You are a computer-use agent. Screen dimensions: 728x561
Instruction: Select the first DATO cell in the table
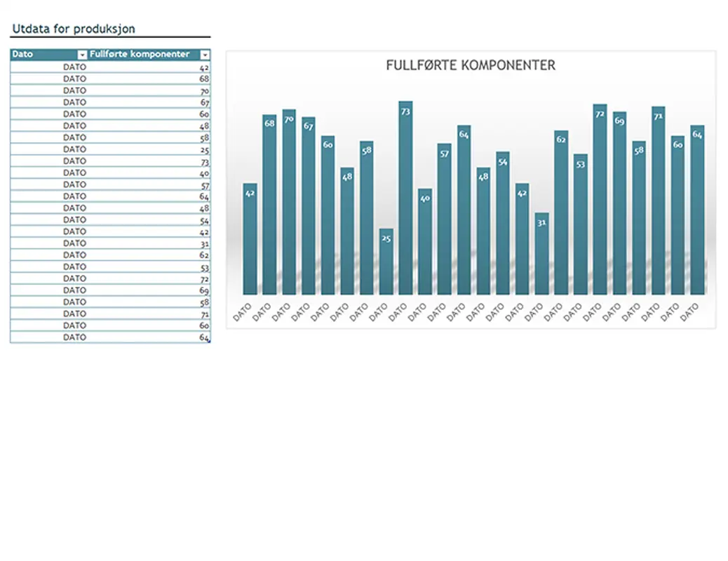74,67
